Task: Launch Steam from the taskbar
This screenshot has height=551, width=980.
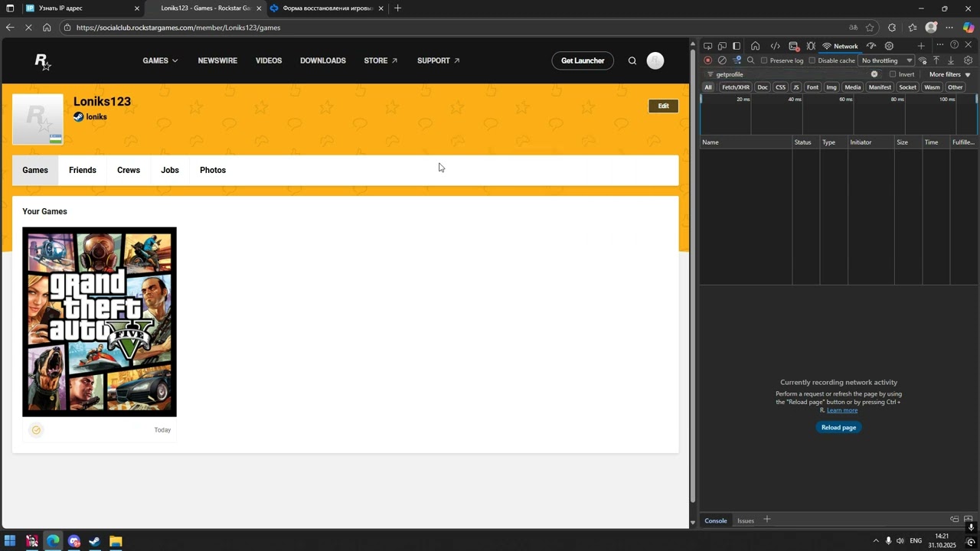Action: pyautogui.click(x=95, y=541)
